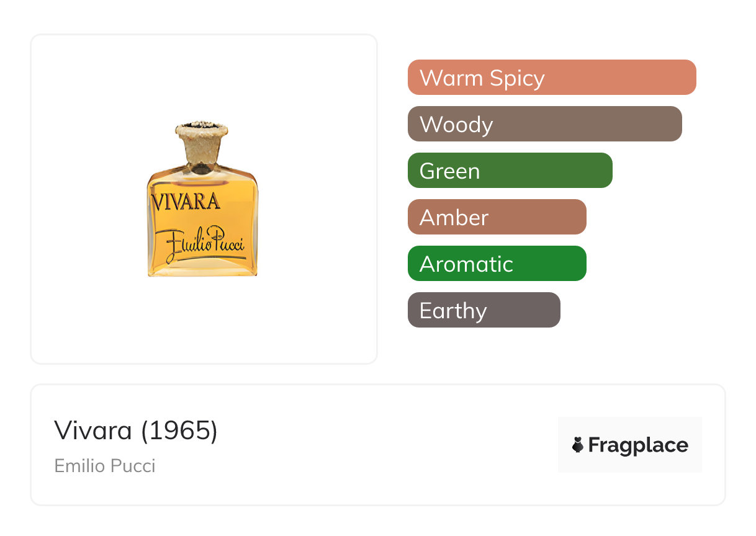Open the Emilio Pucci brand link
The image size is (756, 536).
click(105, 465)
